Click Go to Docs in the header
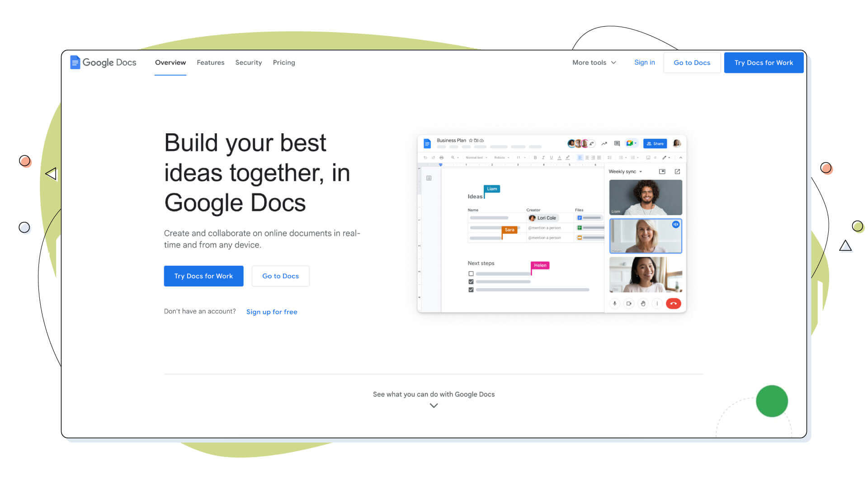Viewport: 868px width, 488px height. pyautogui.click(x=692, y=63)
